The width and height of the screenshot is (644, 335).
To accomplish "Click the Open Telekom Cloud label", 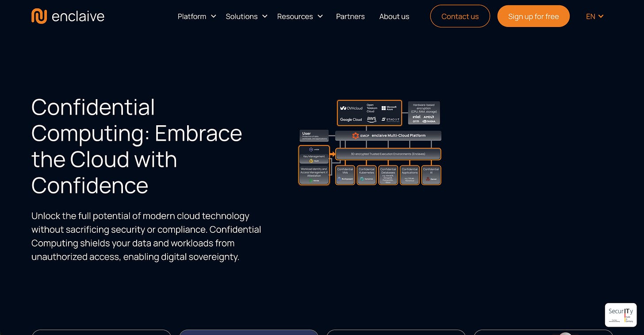I will pyautogui.click(x=372, y=108).
